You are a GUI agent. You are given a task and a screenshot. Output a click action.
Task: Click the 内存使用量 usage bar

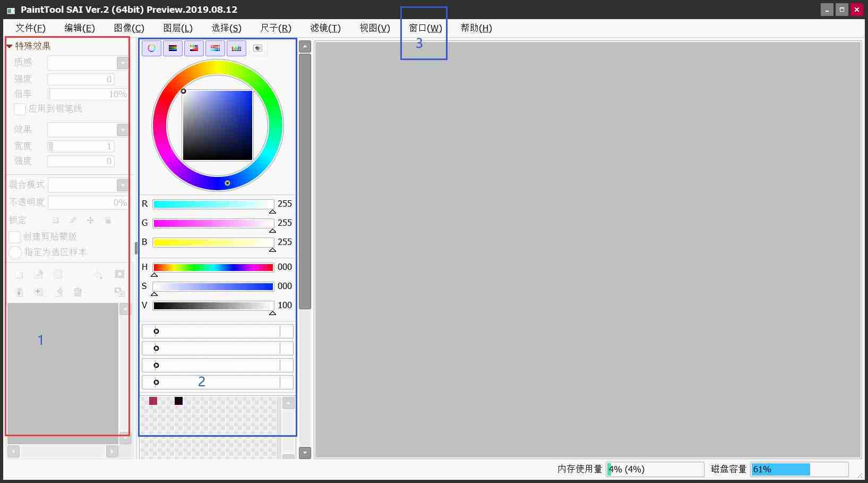pyautogui.click(x=655, y=469)
